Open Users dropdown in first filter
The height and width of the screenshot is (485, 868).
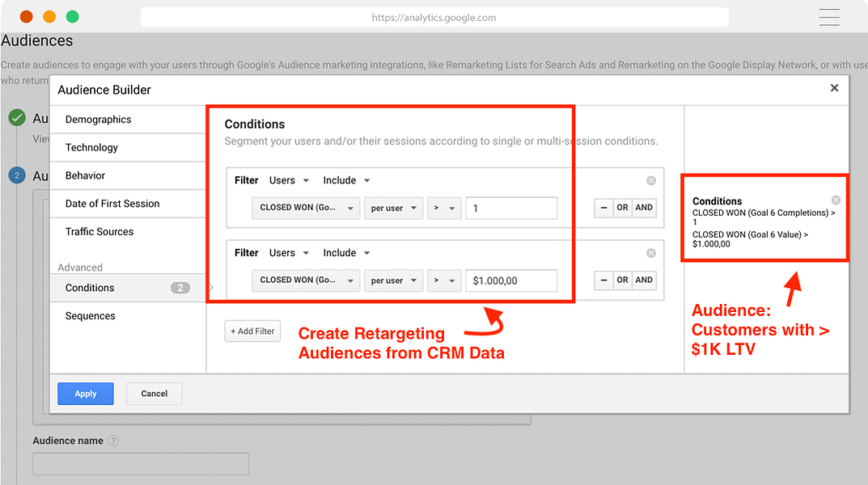(x=289, y=180)
